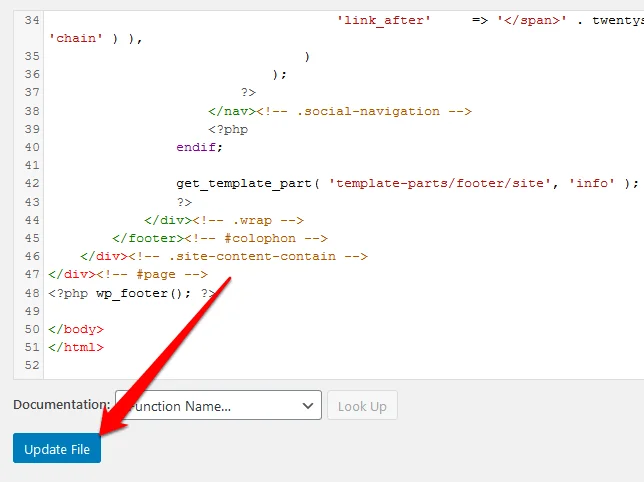
Task: Click the Update File button
Action: tap(57, 448)
